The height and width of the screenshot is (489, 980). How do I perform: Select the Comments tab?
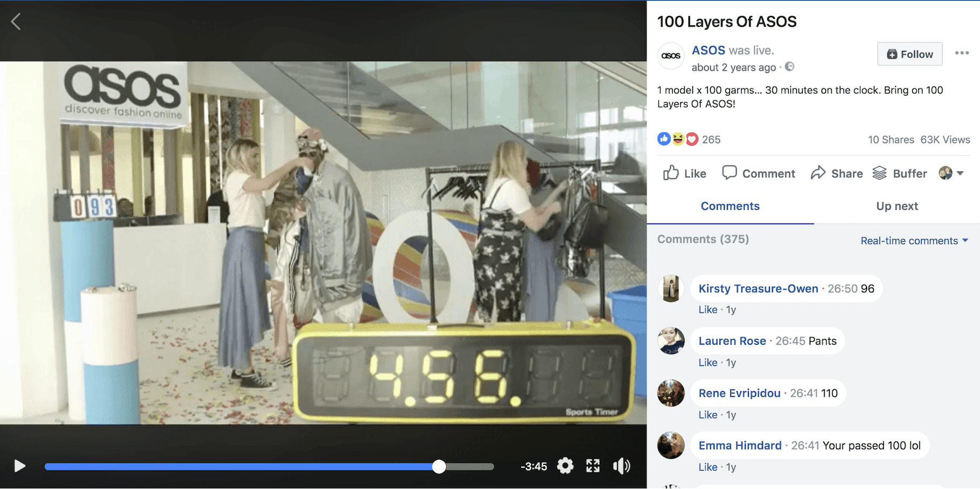pyautogui.click(x=730, y=206)
